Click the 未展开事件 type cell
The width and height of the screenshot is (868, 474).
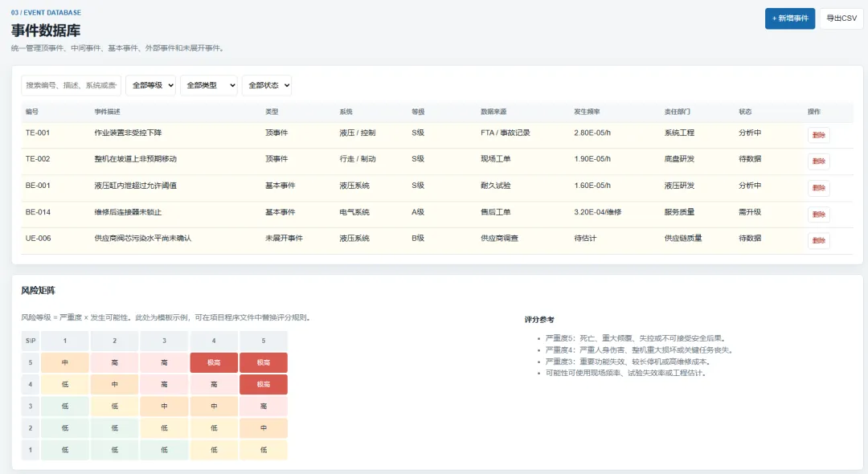pos(284,239)
